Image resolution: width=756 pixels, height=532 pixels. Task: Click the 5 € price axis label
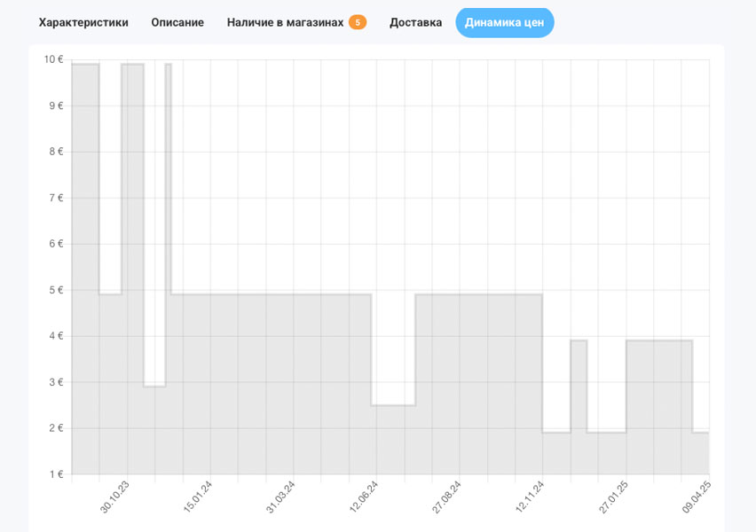point(56,290)
